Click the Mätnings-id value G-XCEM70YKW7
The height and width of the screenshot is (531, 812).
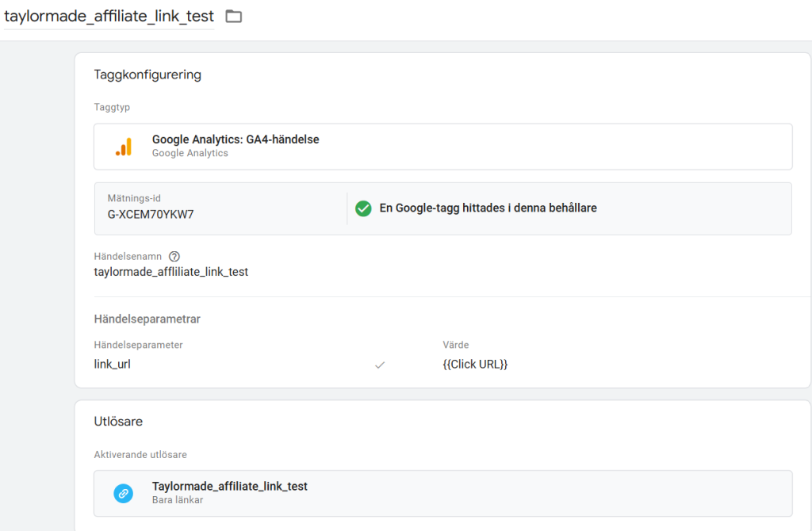pyautogui.click(x=151, y=214)
